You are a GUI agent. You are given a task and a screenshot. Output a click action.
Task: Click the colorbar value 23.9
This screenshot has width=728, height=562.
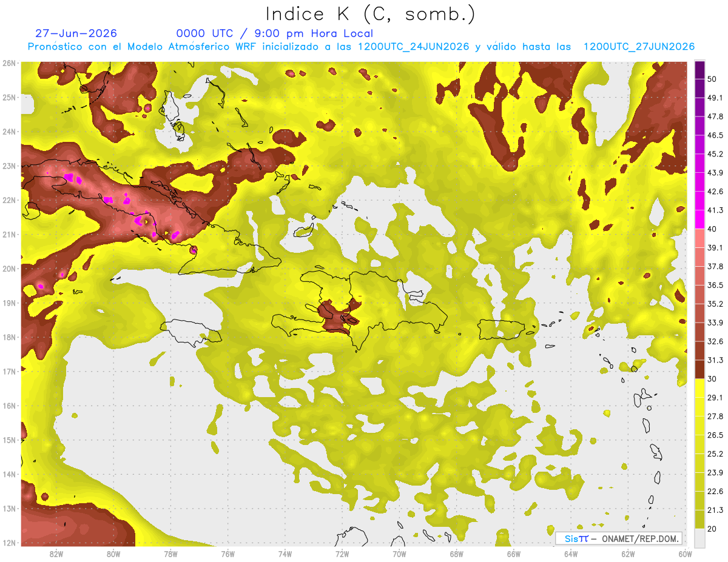click(715, 472)
